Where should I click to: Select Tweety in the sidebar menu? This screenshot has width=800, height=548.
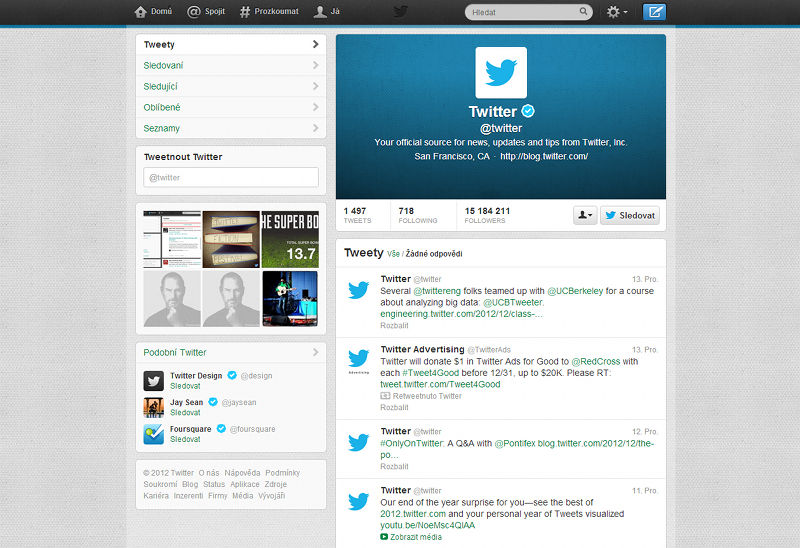pos(231,44)
